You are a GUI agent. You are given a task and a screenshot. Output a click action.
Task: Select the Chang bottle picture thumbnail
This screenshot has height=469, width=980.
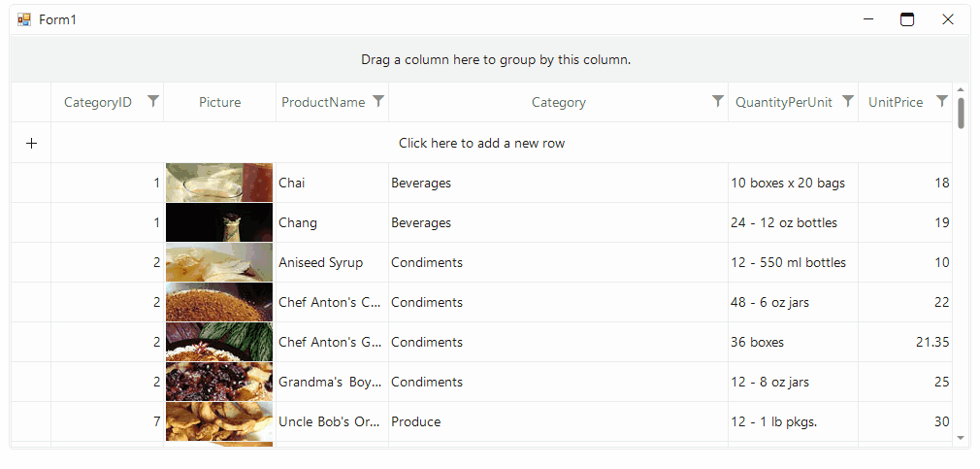[x=219, y=222]
